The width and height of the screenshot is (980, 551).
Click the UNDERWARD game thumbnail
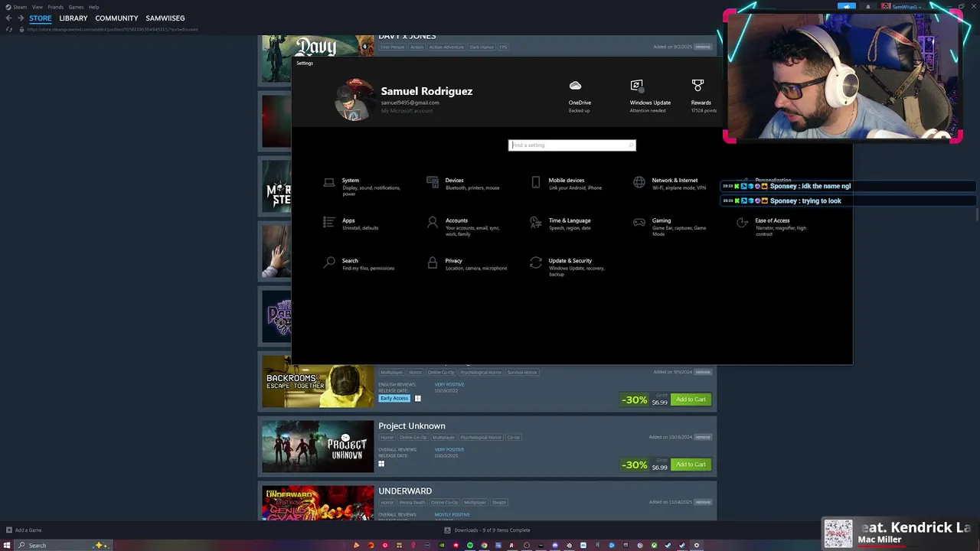pyautogui.click(x=318, y=503)
